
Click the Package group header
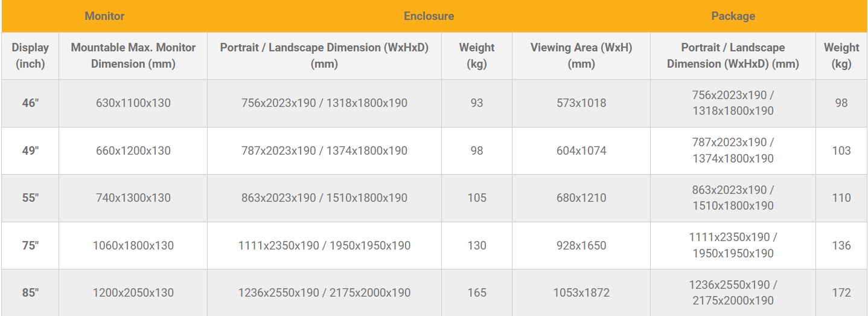click(733, 16)
